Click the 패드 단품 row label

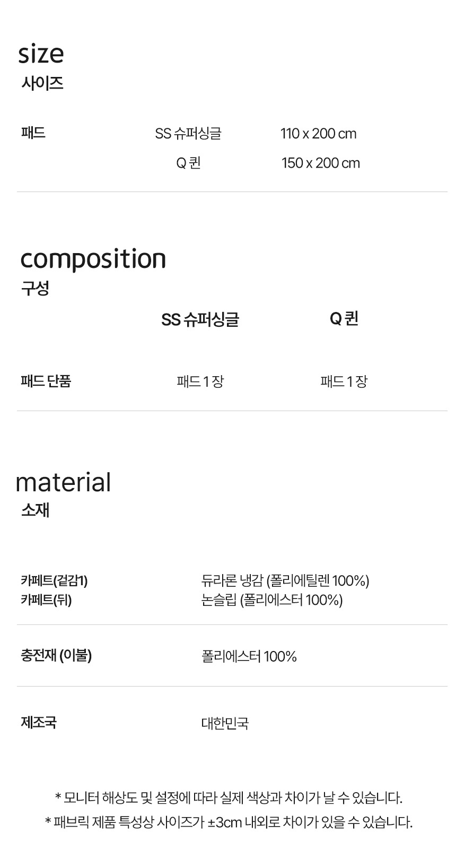click(x=46, y=381)
